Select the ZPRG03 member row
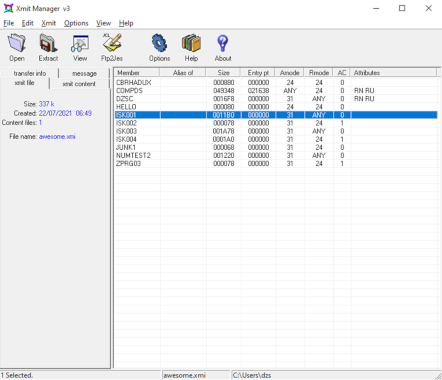The width and height of the screenshot is (442, 380). tap(276, 164)
